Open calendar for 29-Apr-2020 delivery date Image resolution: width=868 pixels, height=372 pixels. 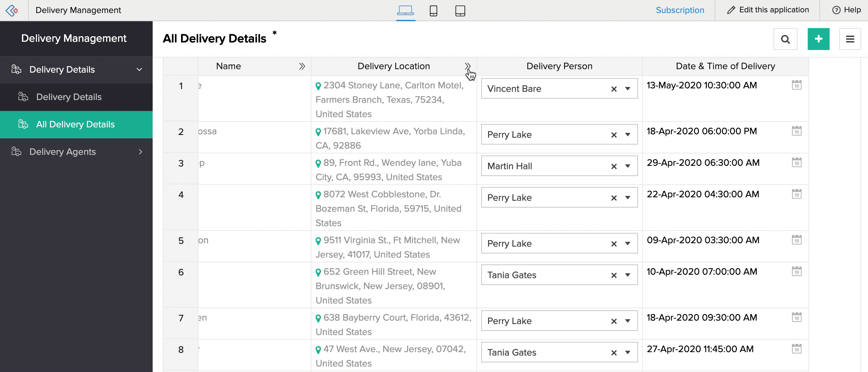point(796,162)
